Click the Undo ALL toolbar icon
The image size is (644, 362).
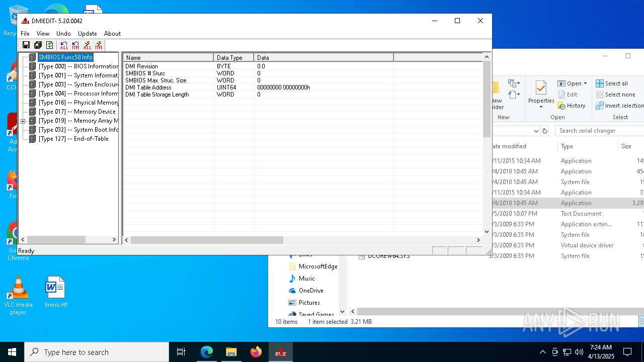tap(64, 46)
